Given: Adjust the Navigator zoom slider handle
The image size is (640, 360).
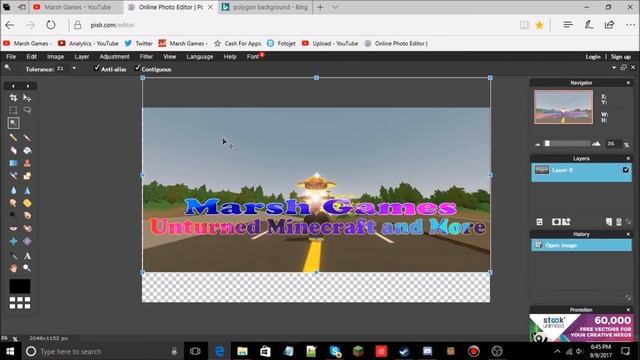Looking at the screenshot, I should click(547, 143).
